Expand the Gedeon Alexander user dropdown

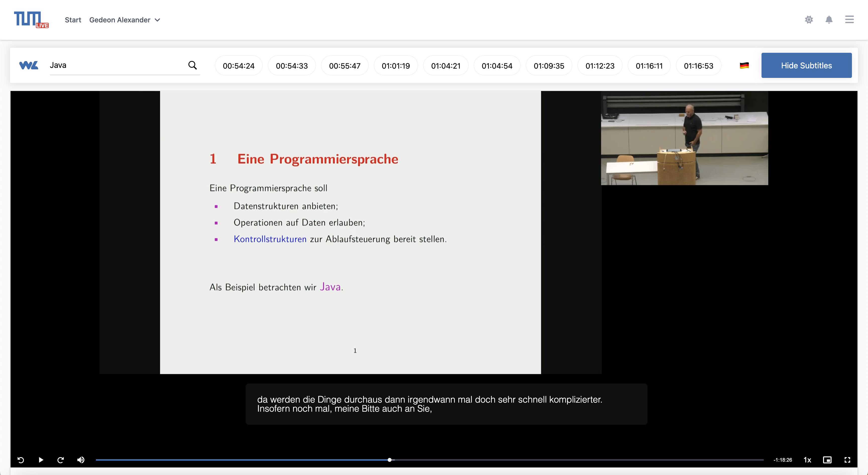pos(124,20)
